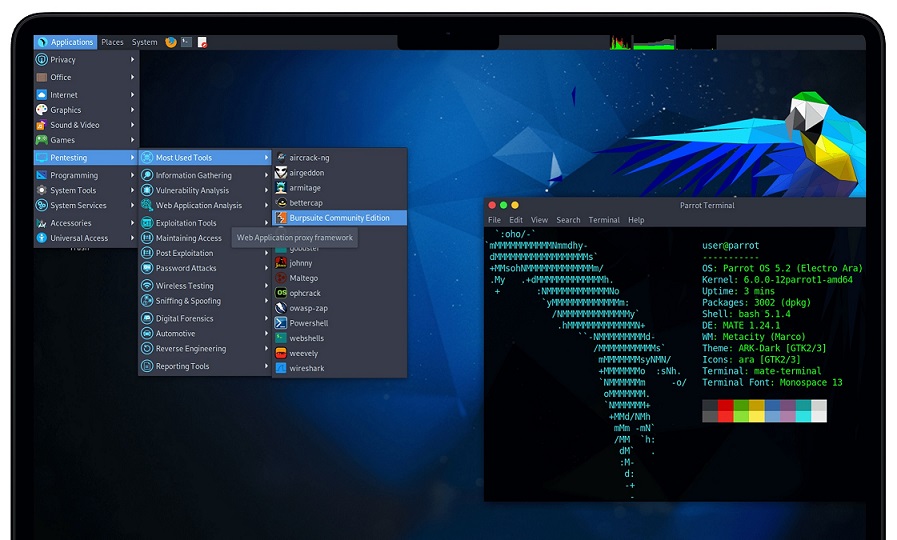This screenshot has height=540, width=897.
Task: Launch Firefox from the top panel icon
Action: 171,42
